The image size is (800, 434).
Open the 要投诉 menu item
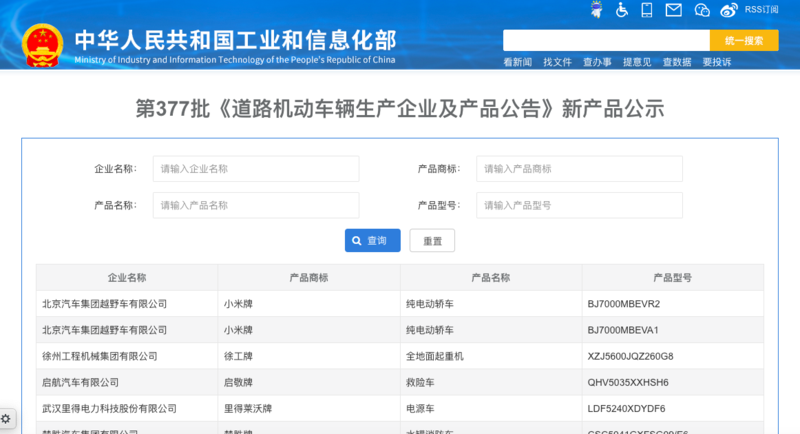coord(716,62)
